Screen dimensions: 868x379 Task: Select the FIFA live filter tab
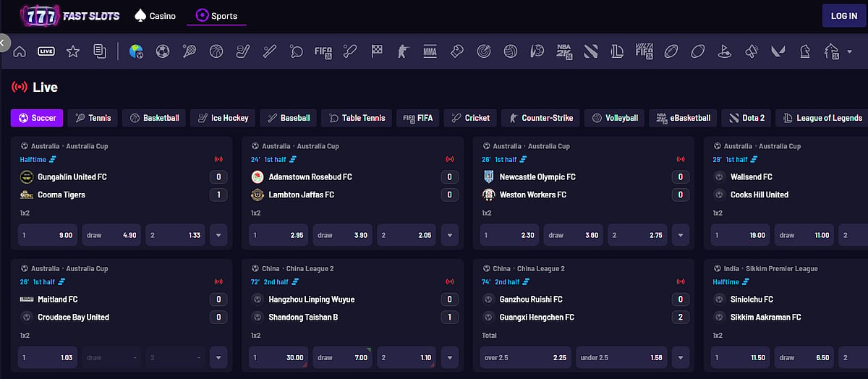pyautogui.click(x=418, y=118)
